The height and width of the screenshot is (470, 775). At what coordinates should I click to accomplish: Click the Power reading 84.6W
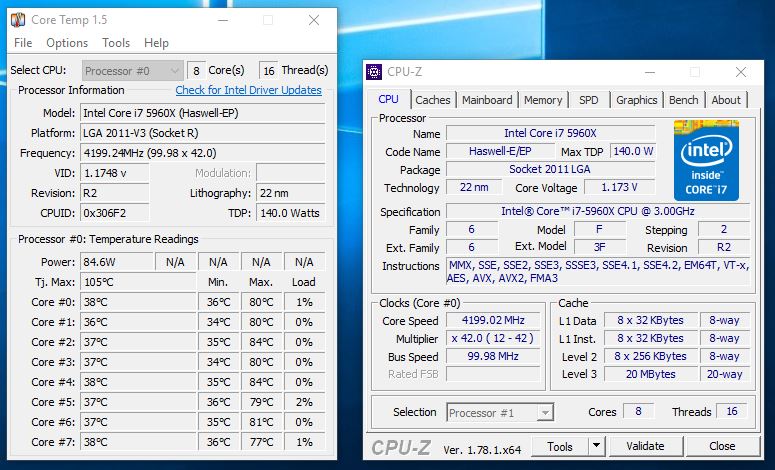click(117, 262)
